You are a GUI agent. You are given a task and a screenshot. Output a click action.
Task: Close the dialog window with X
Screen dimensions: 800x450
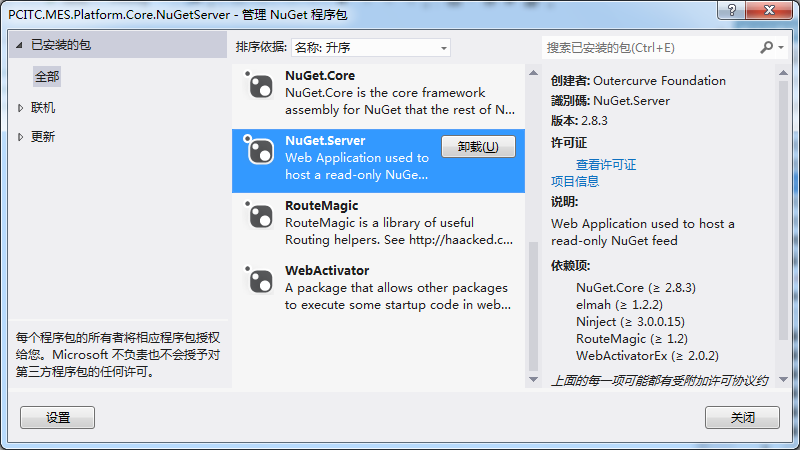tap(769, 10)
